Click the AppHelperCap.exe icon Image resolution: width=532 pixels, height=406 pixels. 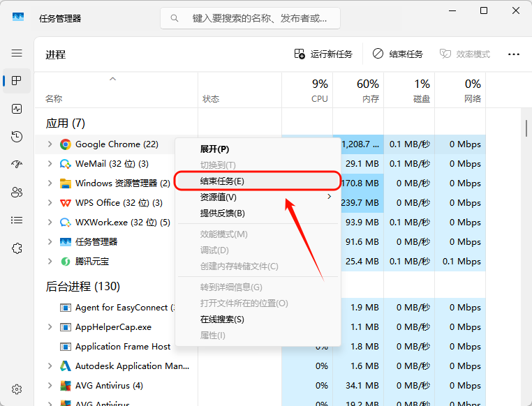(66, 327)
